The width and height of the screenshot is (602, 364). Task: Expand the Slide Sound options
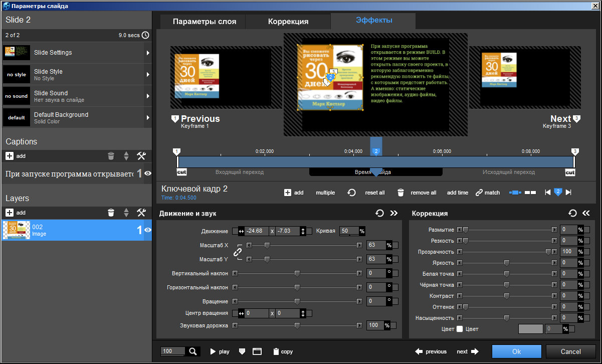[147, 96]
